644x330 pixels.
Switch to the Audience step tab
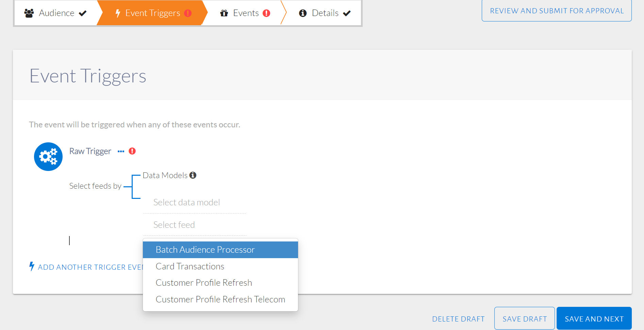coord(56,13)
